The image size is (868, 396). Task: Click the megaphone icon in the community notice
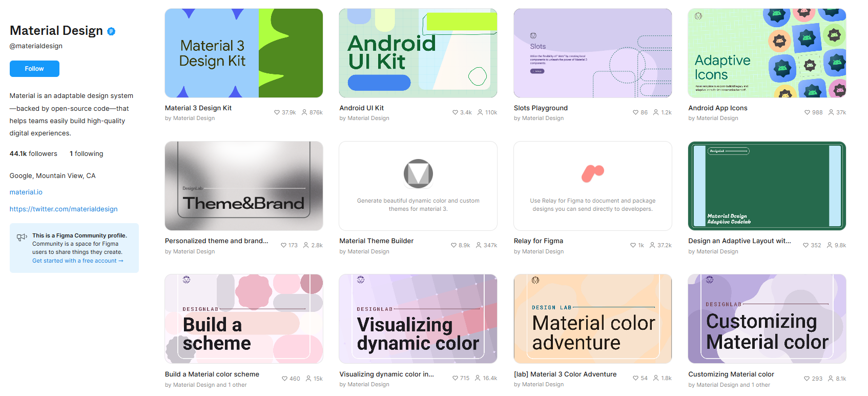pyautogui.click(x=22, y=237)
